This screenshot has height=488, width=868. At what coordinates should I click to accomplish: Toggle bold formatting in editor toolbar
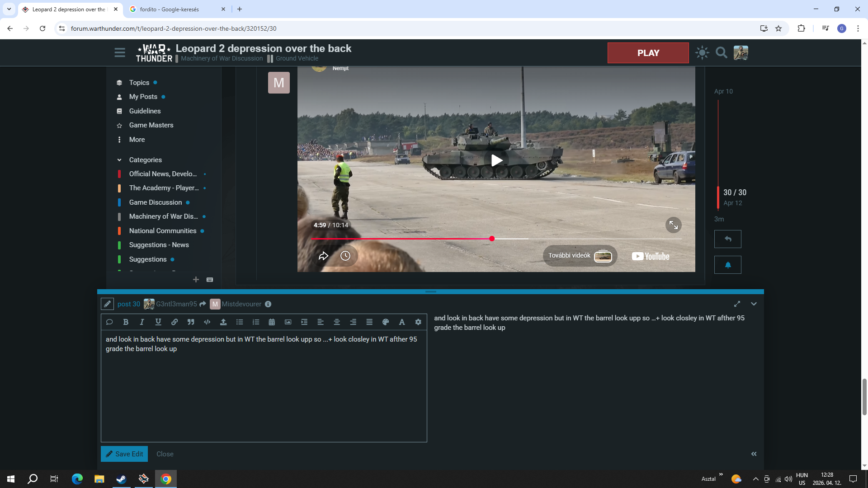pos(126,322)
